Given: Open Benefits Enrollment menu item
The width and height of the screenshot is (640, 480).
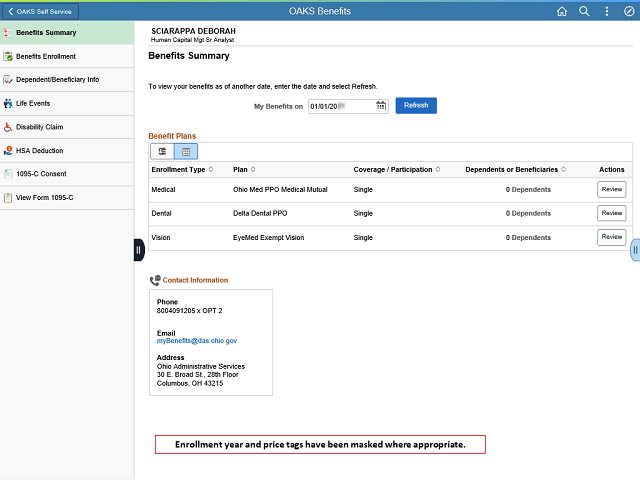Looking at the screenshot, I should point(67,56).
